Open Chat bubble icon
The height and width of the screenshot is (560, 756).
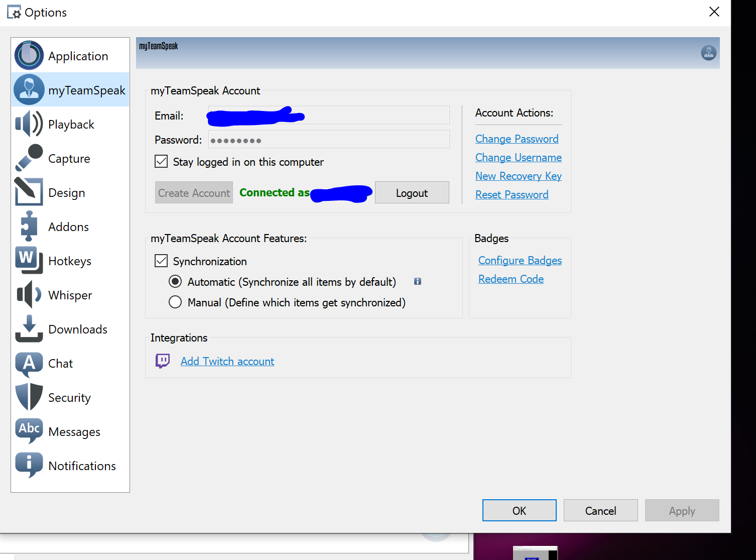click(29, 364)
